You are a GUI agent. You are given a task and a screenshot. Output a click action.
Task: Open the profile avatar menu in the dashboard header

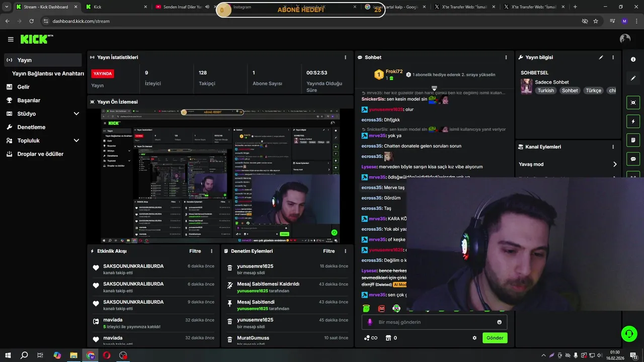[x=625, y=39]
